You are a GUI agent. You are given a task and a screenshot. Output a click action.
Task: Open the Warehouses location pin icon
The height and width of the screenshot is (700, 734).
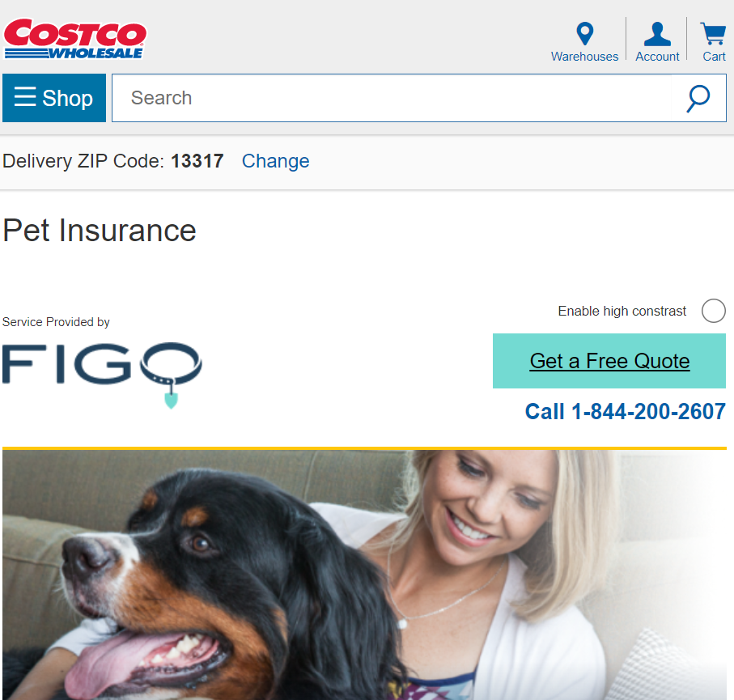point(584,34)
